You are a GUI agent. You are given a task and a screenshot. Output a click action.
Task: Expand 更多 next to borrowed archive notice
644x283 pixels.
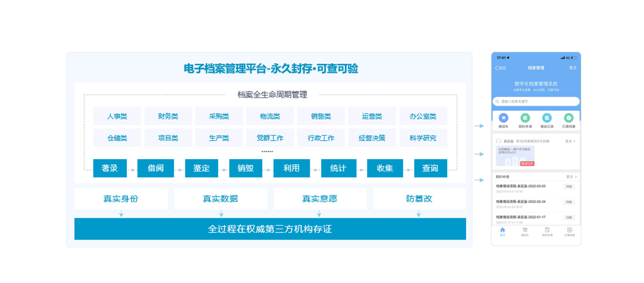click(x=570, y=141)
